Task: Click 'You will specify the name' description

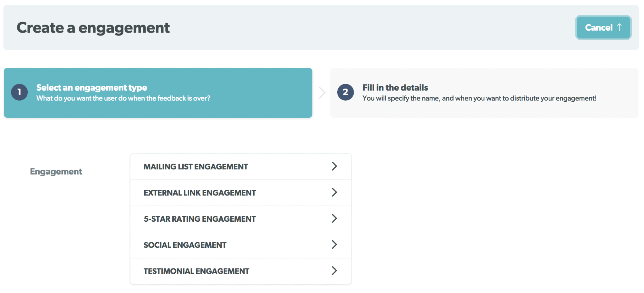Action: pos(479,98)
